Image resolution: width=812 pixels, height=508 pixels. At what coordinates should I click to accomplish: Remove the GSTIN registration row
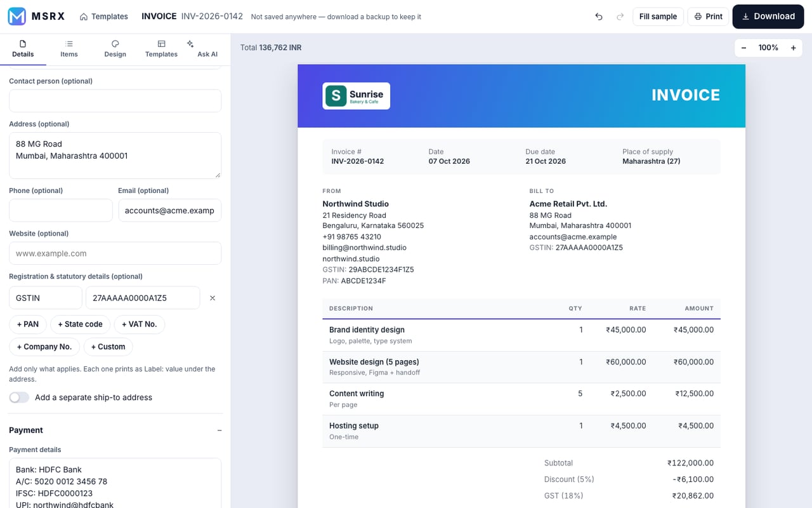(x=213, y=298)
